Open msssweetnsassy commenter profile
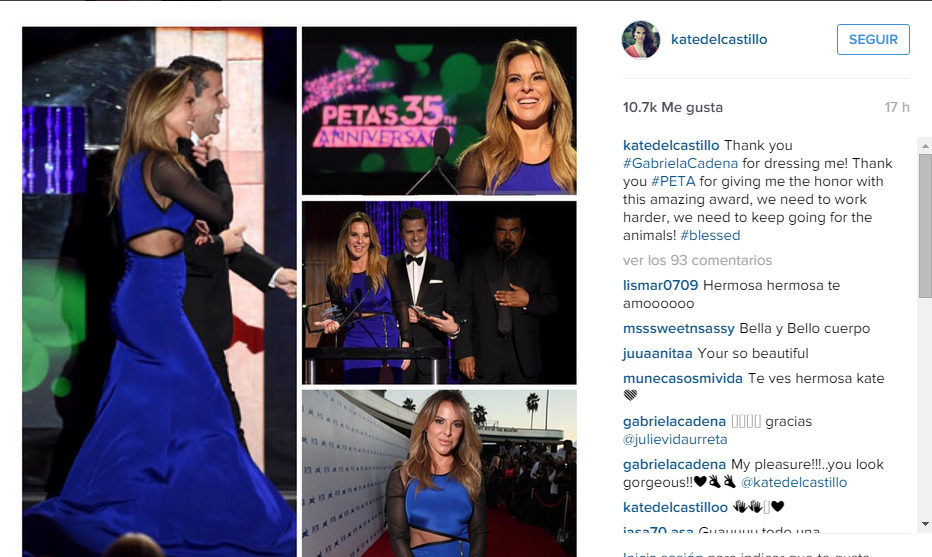Viewport: 932px width, 557px height. coord(679,329)
